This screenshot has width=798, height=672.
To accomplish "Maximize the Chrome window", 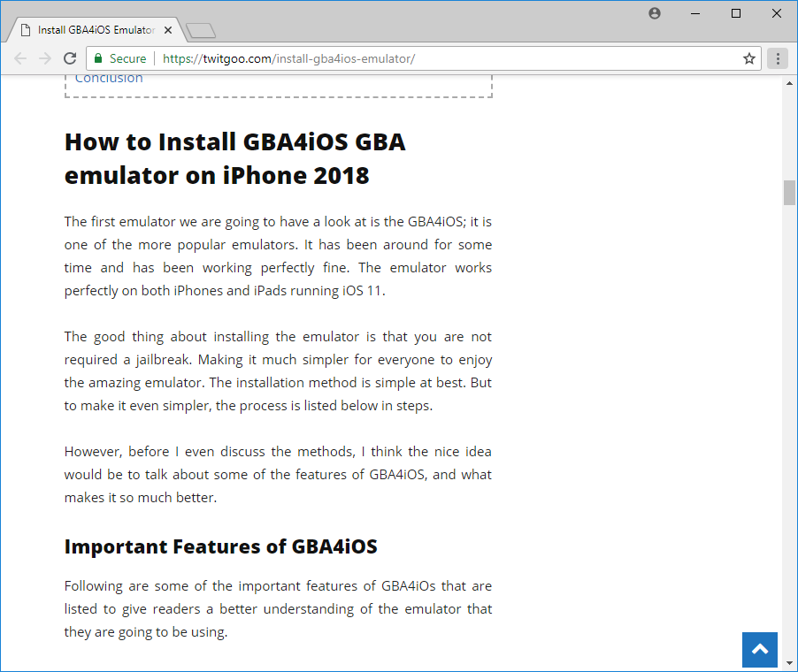I will click(736, 13).
